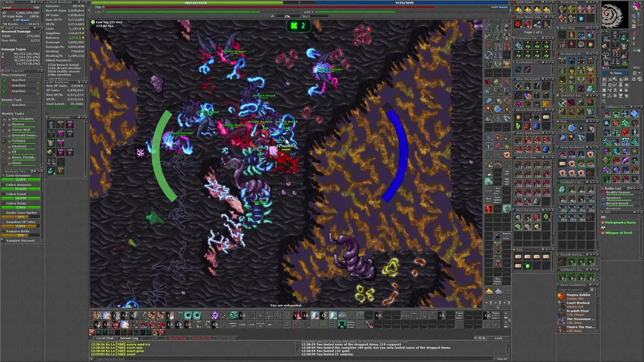Click the first gold stack in Gold Pouch
Screen dimensions: 644x362
tap(518, 10)
